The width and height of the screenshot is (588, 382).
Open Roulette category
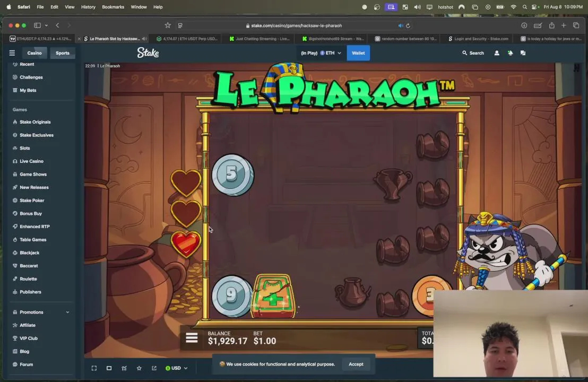28,279
